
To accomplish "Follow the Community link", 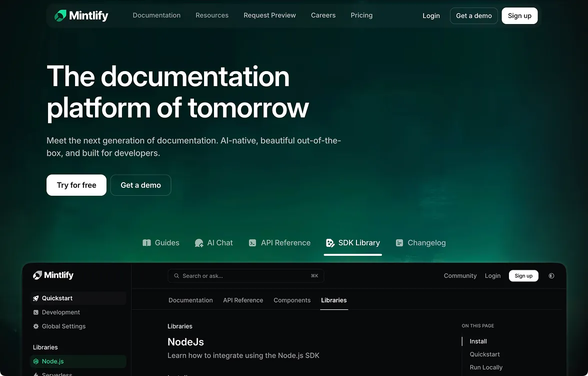I will click(x=459, y=275).
